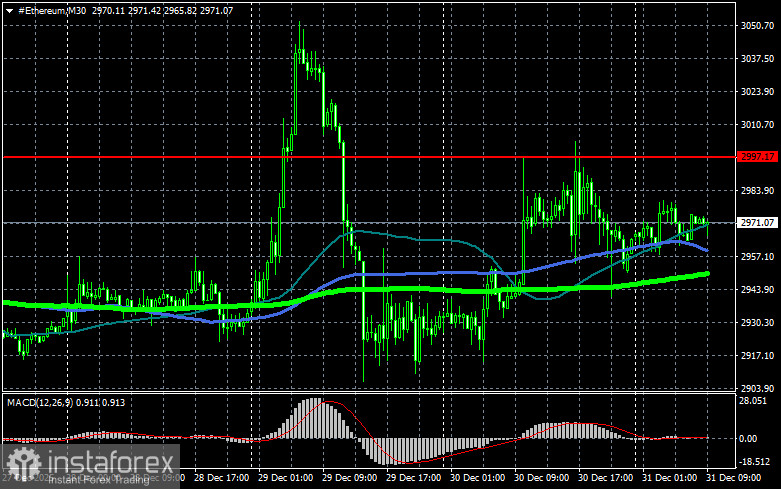This screenshot has width=781, height=489.
Task: Click the 2930.30 price axis label
Action: [x=758, y=322]
